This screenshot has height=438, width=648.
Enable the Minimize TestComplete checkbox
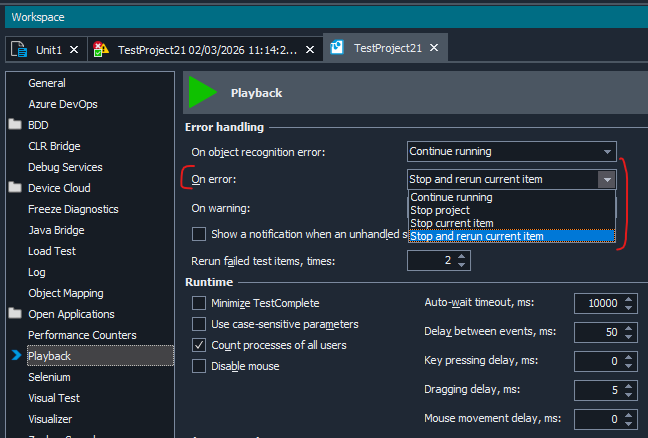[x=199, y=303]
